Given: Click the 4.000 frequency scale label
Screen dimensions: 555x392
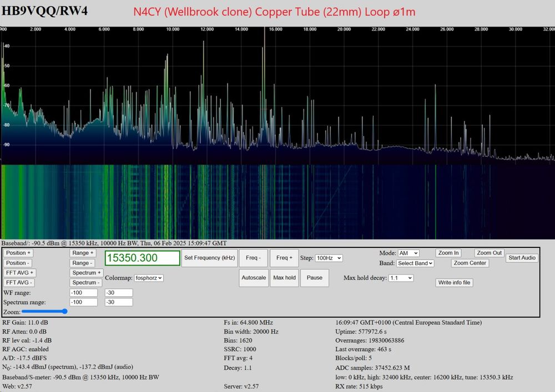Looking at the screenshot, I should pyautogui.click(x=70, y=29).
